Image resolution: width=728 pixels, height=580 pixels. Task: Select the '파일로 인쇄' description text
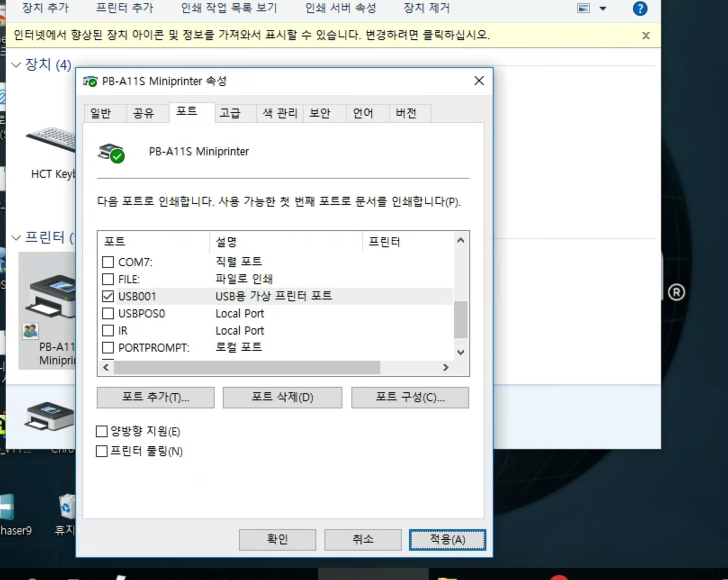[x=244, y=279]
